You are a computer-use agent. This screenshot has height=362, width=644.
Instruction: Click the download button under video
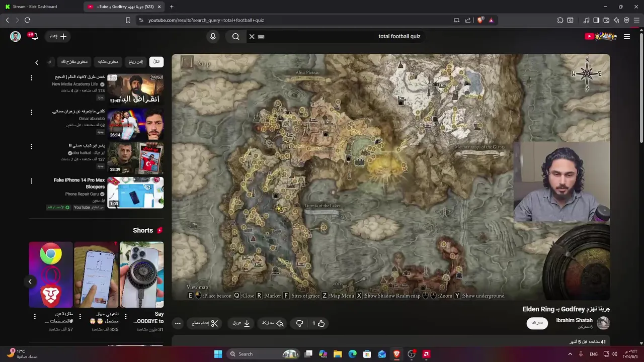pos(242,323)
